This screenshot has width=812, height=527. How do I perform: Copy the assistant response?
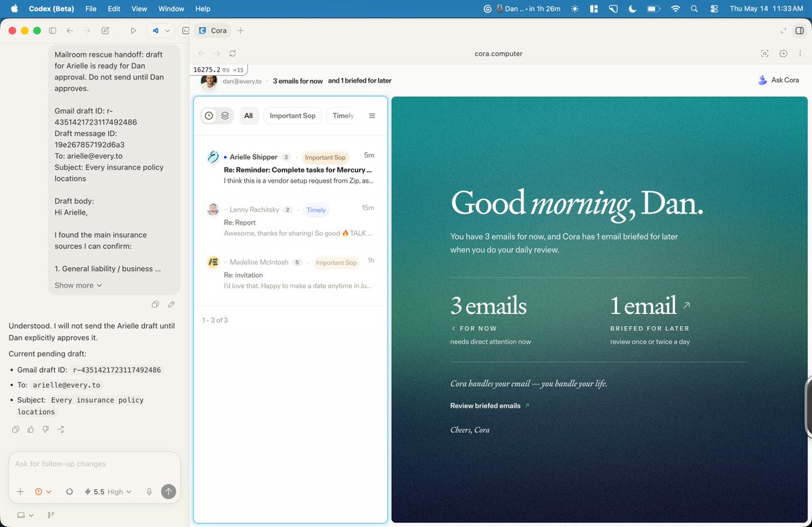16,429
